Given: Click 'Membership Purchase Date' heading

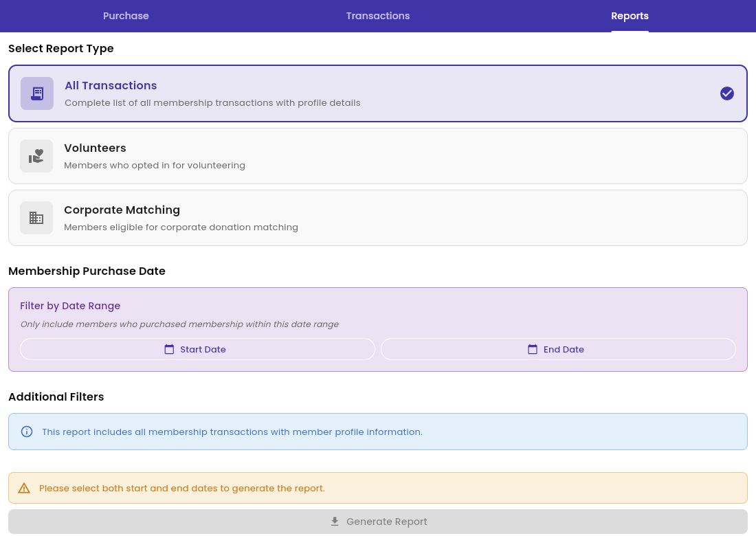Looking at the screenshot, I should (87, 271).
